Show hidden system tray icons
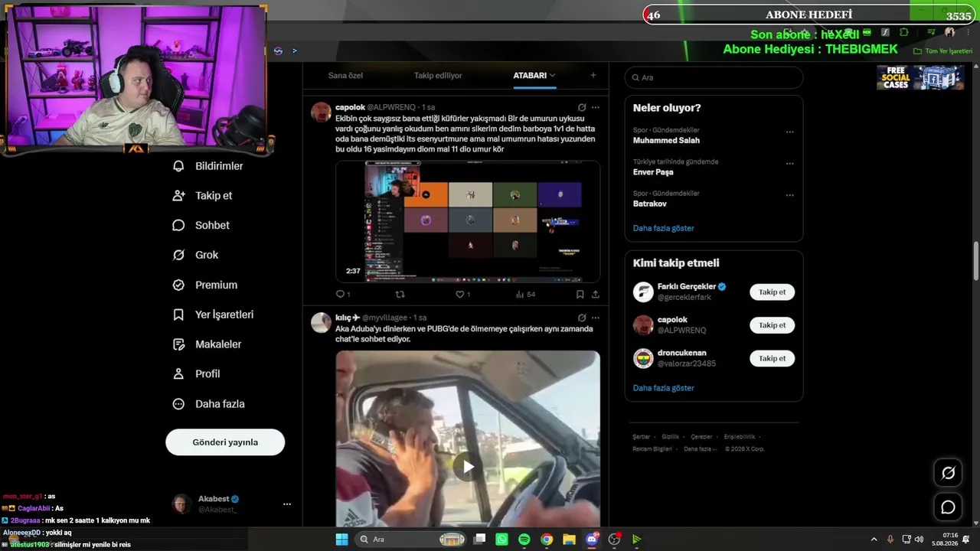 click(x=874, y=540)
